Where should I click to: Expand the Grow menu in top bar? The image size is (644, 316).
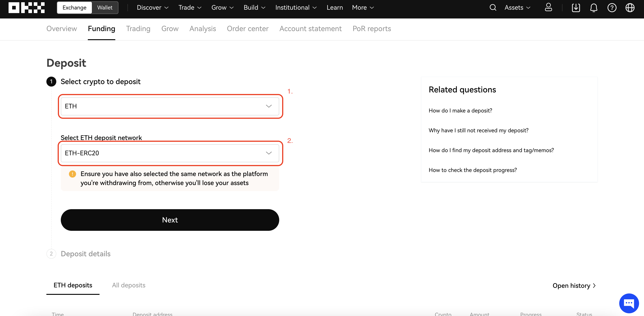point(222,7)
